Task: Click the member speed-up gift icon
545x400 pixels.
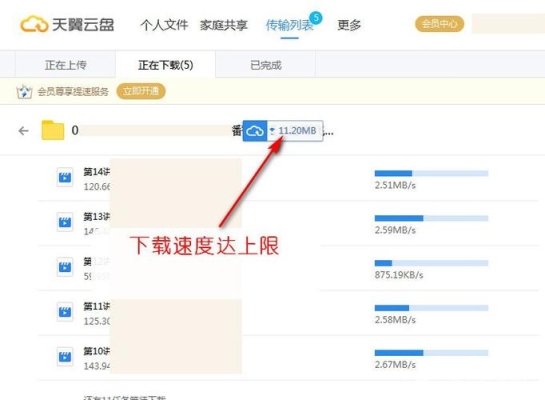Action: [x=24, y=92]
